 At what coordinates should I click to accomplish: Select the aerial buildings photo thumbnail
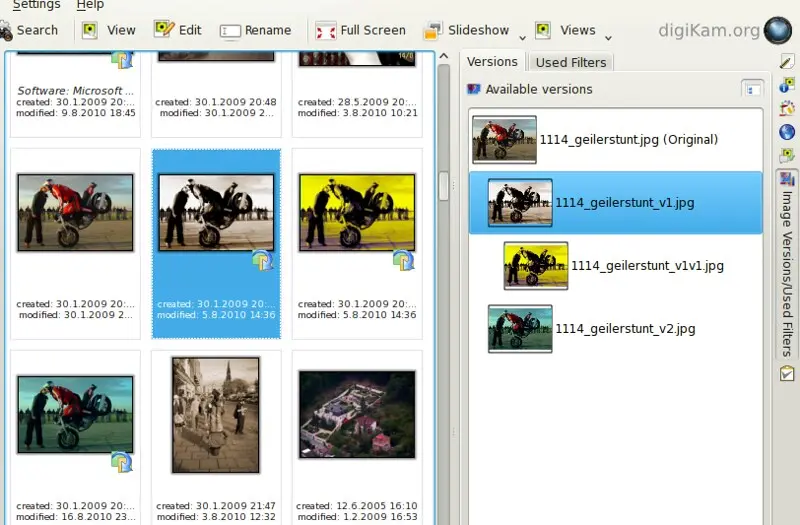pyautogui.click(x=357, y=414)
